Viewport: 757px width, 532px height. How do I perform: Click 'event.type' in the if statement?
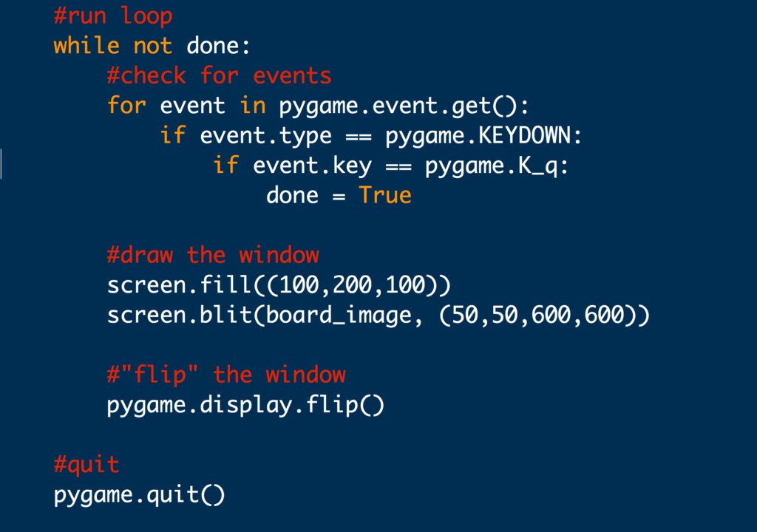266,136
